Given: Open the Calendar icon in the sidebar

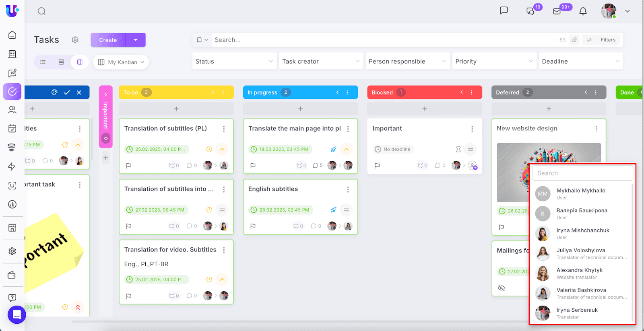Looking at the screenshot, I should [12, 128].
